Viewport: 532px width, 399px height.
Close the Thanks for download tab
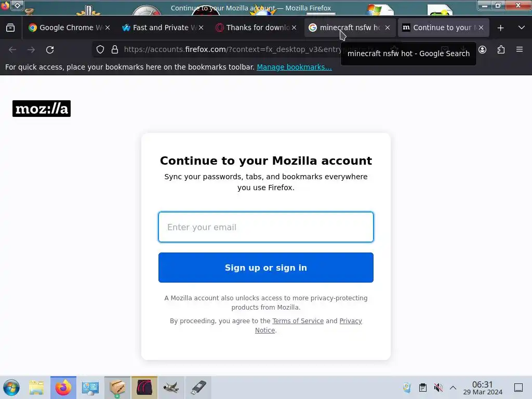click(294, 28)
